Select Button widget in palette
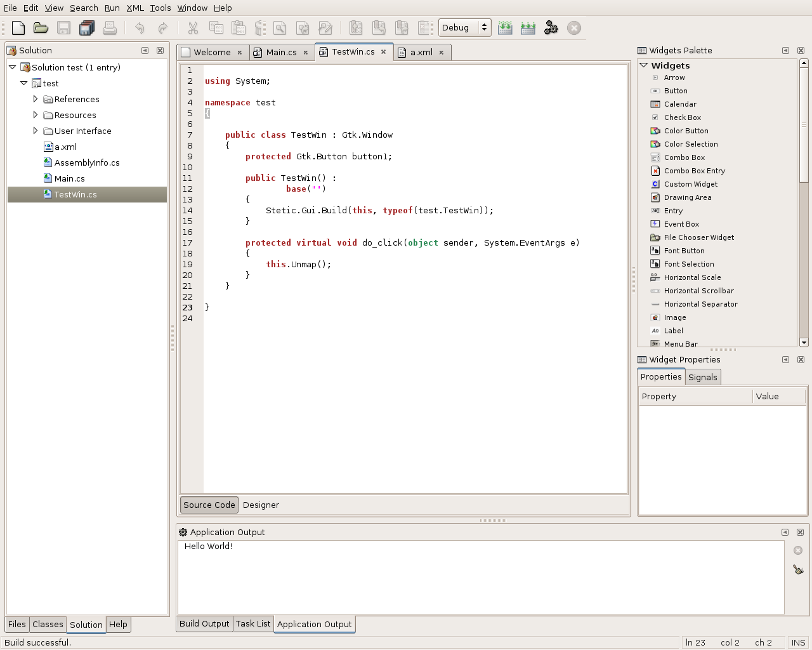 [676, 91]
